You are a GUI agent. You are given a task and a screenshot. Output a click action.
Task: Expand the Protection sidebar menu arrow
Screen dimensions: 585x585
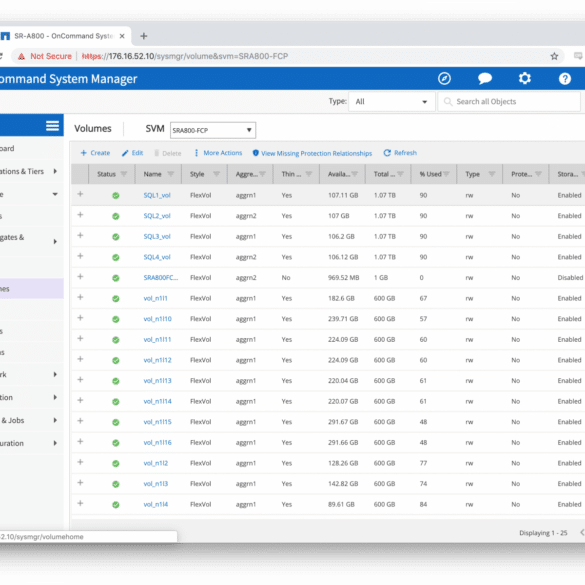coord(55,397)
